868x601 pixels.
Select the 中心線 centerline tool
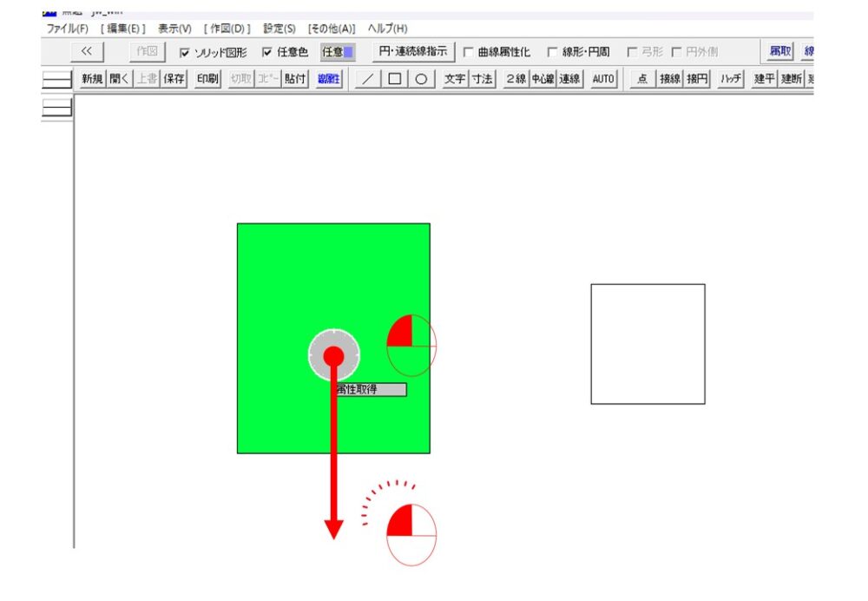(x=542, y=79)
